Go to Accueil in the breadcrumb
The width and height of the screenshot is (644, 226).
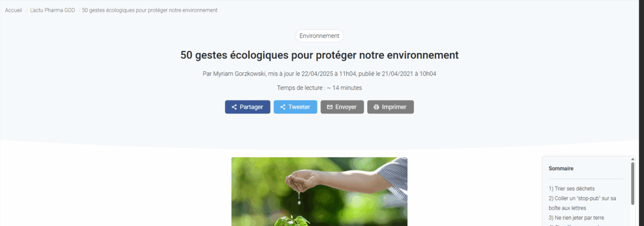(14, 10)
